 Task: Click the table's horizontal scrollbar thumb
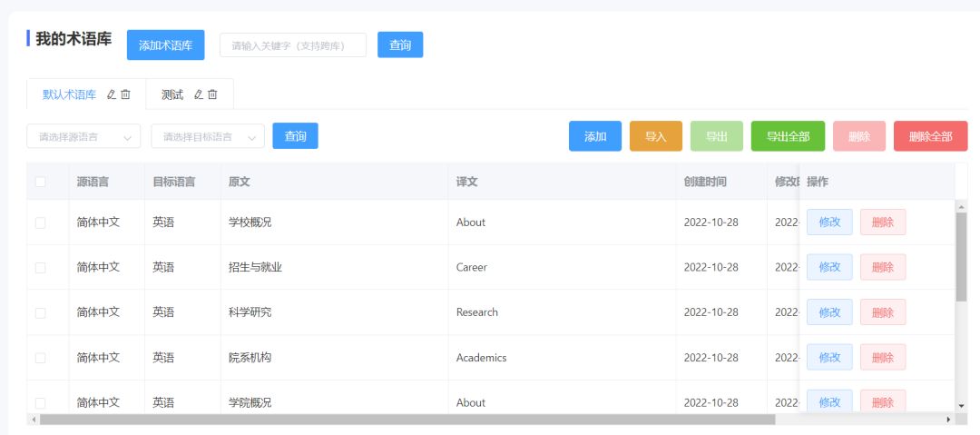click(407, 420)
